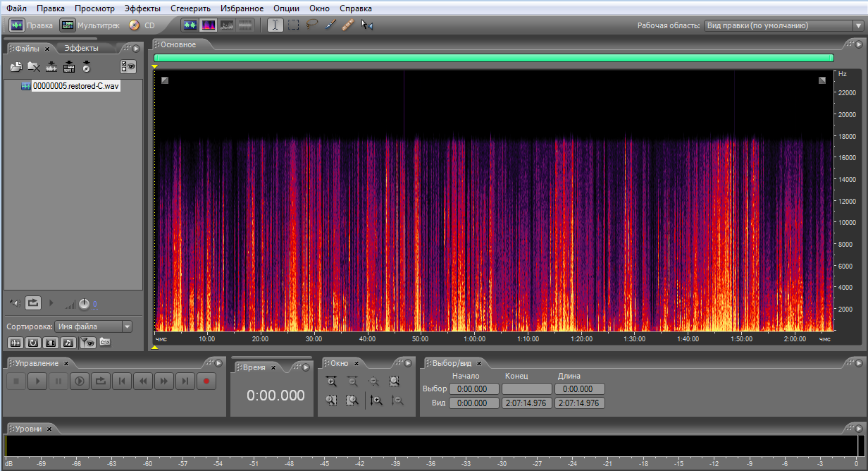
Task: Select file 00000005.restored-C.wav in list
Action: click(76, 86)
